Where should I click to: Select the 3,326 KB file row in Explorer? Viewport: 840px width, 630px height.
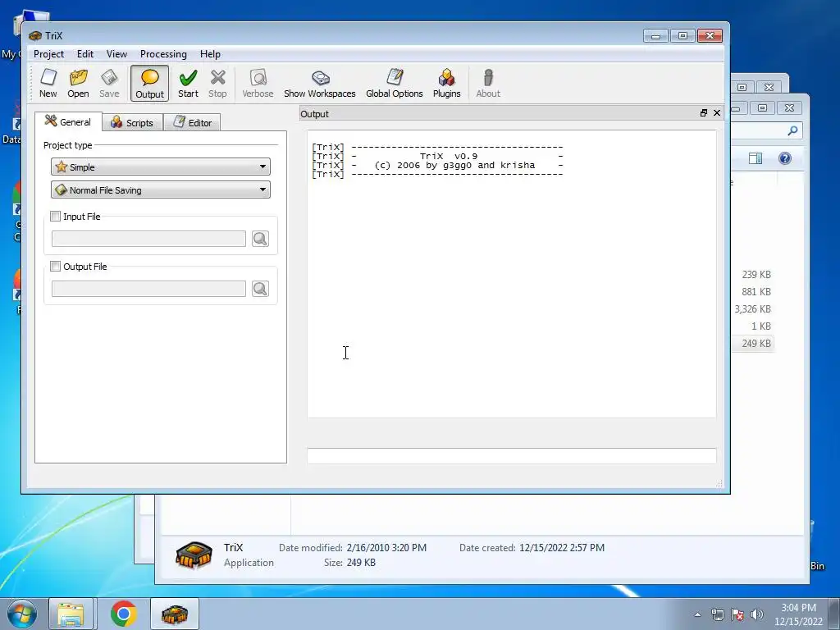[753, 309]
